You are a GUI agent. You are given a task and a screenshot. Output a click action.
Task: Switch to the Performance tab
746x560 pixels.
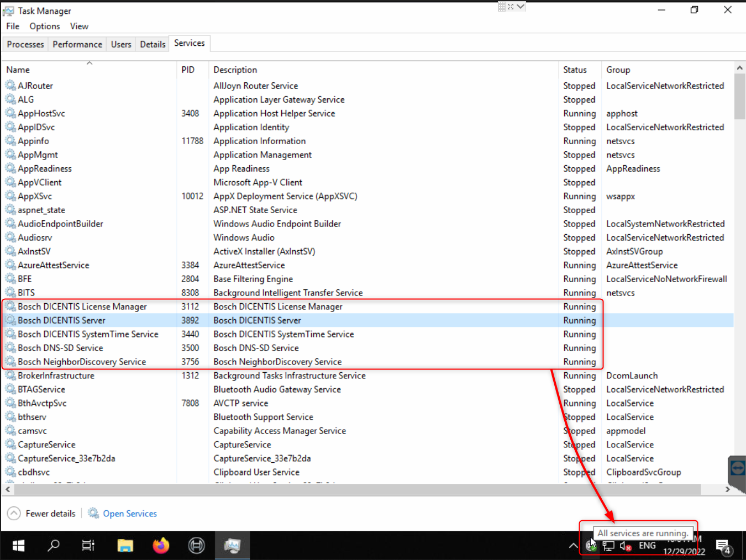pos(77,44)
